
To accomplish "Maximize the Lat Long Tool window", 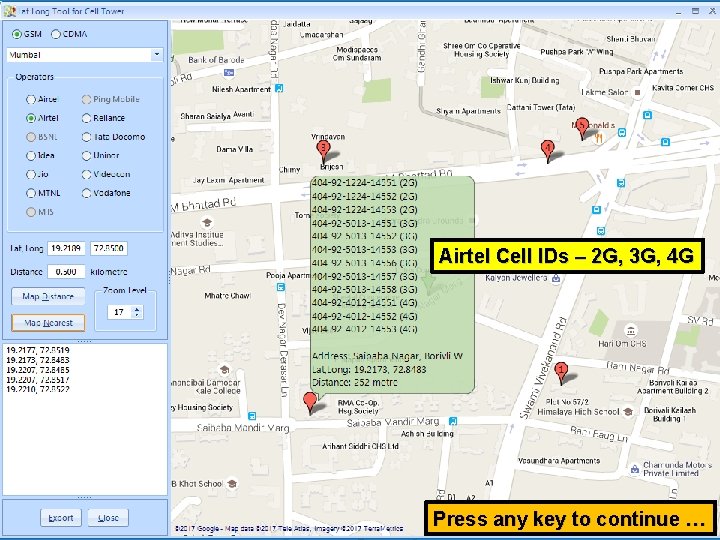I will 695,11.
